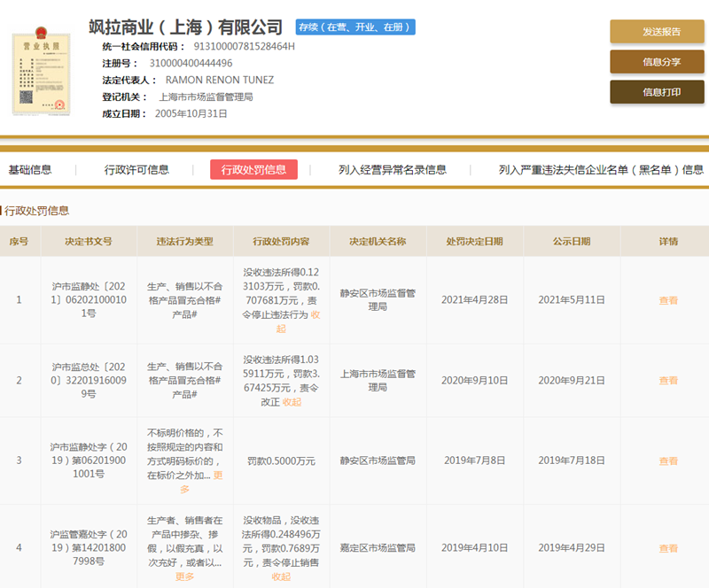View details for the 2021年4月28日 penalty
This screenshot has height=588, width=709.
click(x=668, y=300)
